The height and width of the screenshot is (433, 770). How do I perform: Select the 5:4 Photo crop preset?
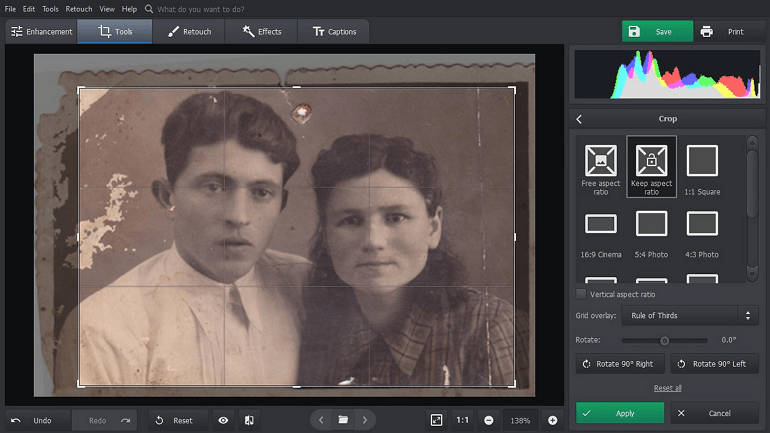[651, 224]
